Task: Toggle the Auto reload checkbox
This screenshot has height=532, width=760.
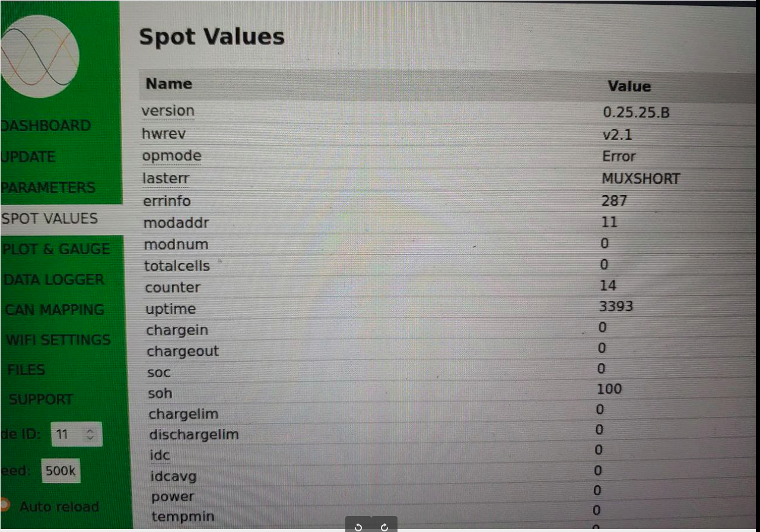Action: tap(5, 505)
